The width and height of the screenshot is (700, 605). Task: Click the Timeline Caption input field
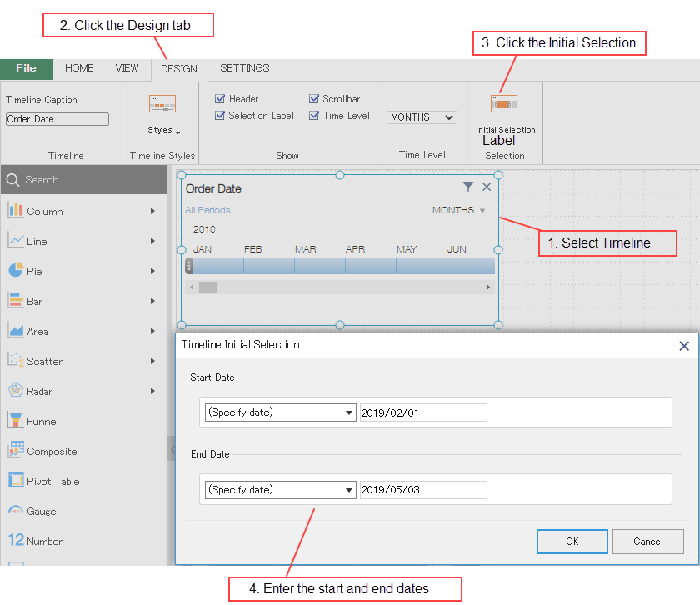click(x=57, y=119)
